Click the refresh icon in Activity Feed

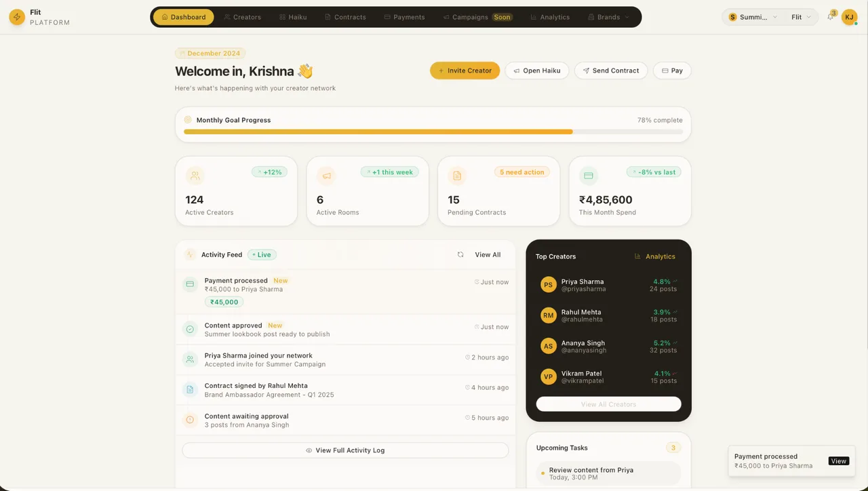pyautogui.click(x=460, y=254)
